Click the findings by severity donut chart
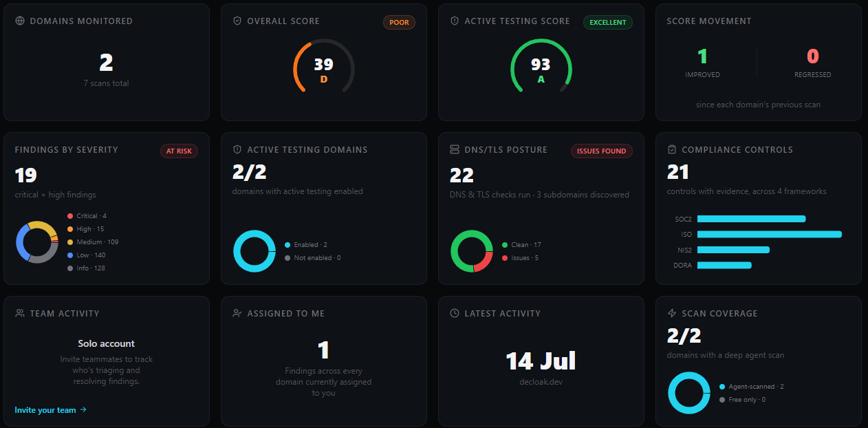 37,242
